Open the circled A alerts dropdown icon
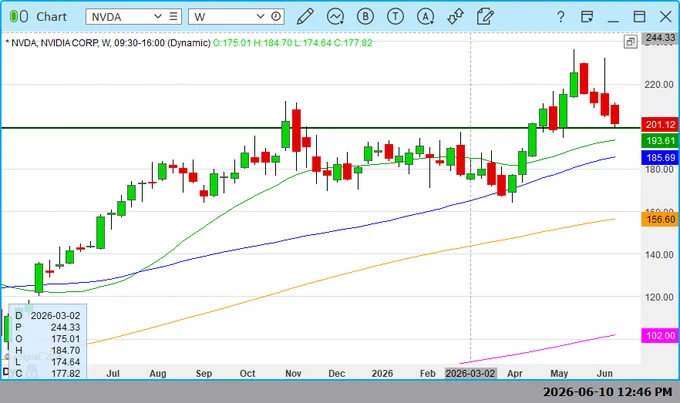Image resolution: width=680 pixels, height=403 pixels. click(x=425, y=17)
